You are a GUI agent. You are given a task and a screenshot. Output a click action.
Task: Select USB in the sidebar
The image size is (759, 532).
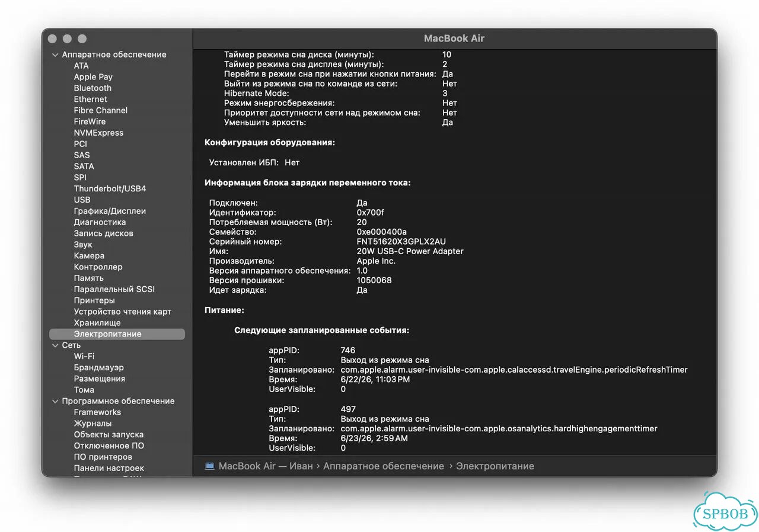[82, 200]
